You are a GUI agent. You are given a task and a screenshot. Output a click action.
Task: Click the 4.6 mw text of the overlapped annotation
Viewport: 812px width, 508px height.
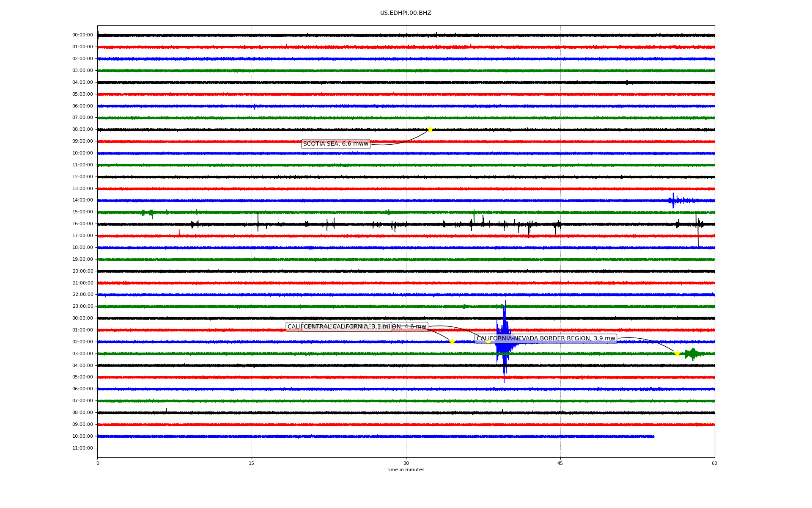[415, 327]
